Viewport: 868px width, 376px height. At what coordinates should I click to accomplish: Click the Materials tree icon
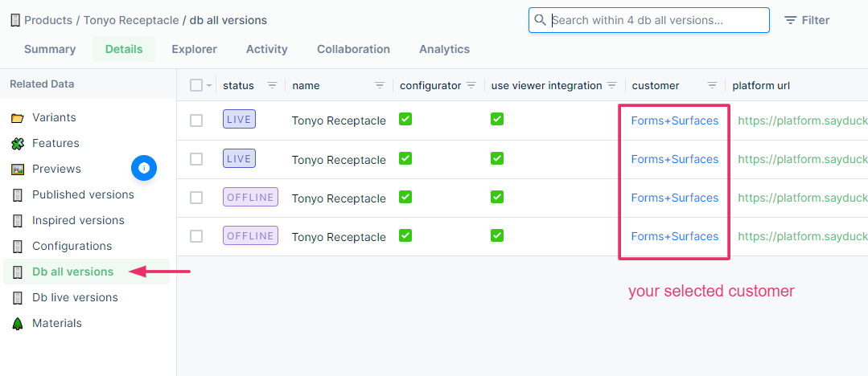tap(18, 324)
